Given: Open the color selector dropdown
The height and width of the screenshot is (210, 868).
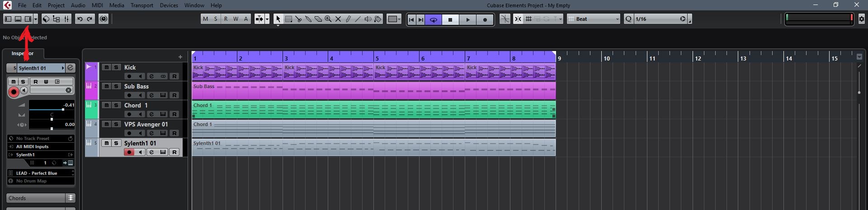Looking at the screenshot, I should [x=394, y=19].
